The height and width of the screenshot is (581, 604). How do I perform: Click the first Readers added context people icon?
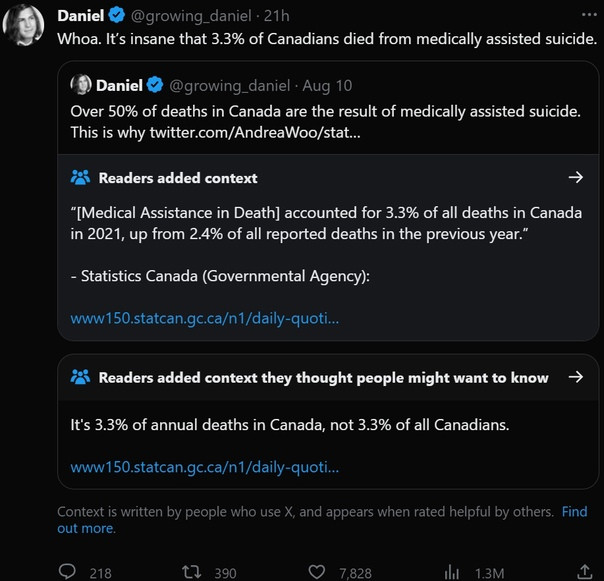pyautogui.click(x=81, y=178)
